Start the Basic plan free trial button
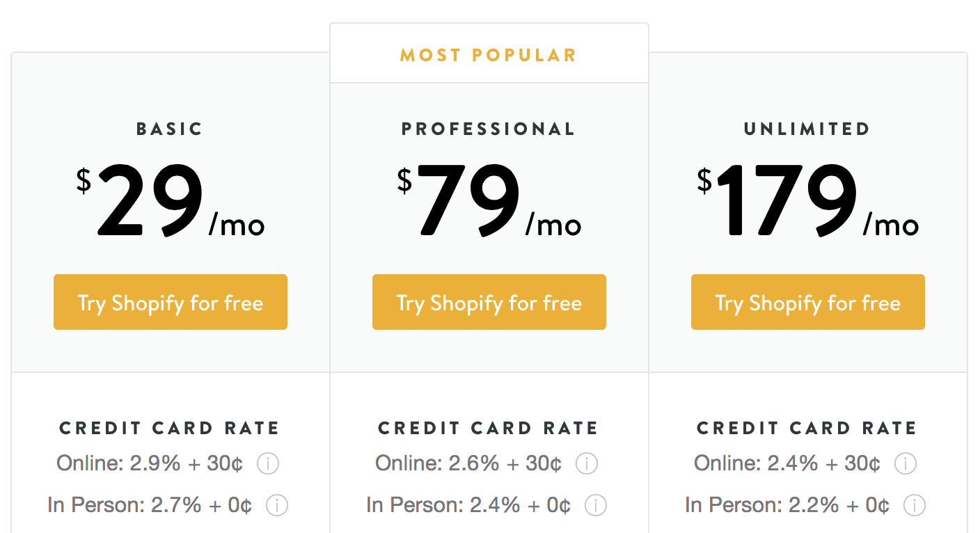 (171, 302)
